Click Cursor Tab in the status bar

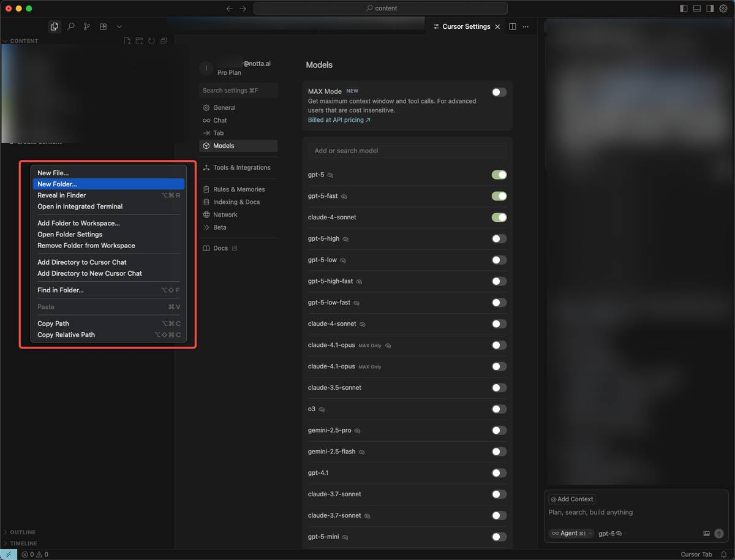pyautogui.click(x=696, y=554)
